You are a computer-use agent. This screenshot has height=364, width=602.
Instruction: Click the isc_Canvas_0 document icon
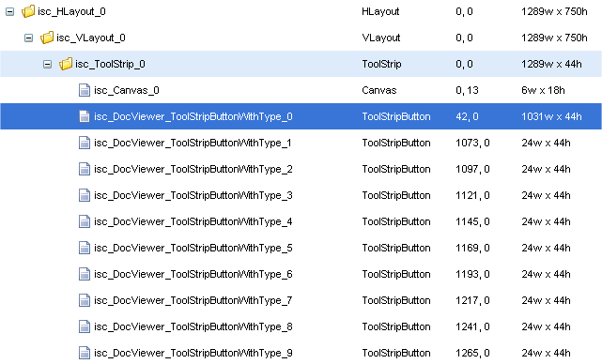coord(85,90)
